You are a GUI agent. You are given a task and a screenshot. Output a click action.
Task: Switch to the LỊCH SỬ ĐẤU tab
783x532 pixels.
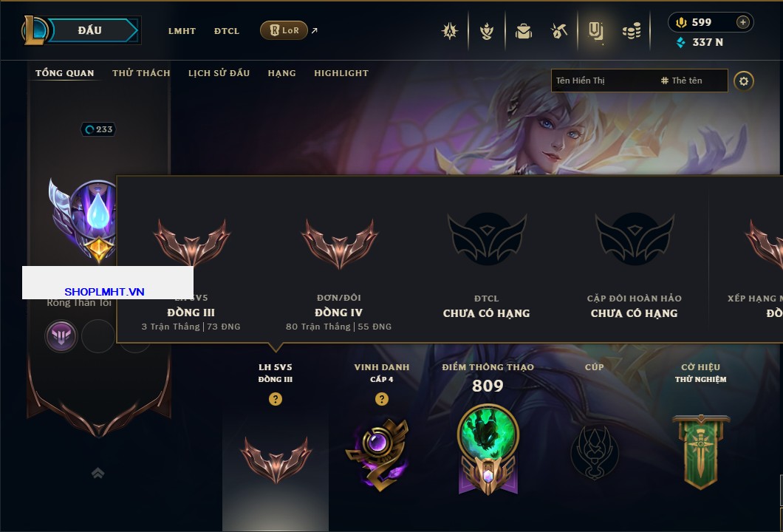pyautogui.click(x=219, y=73)
